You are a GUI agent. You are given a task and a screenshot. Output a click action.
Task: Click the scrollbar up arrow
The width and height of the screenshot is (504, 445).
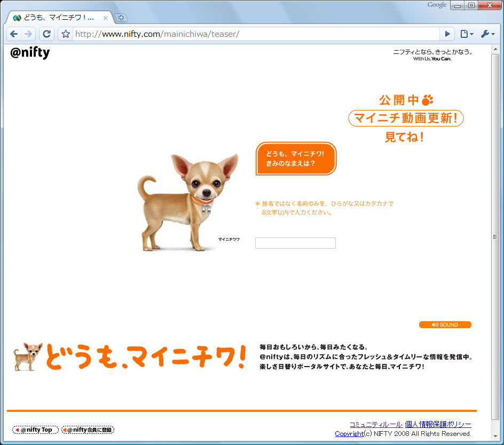495,50
